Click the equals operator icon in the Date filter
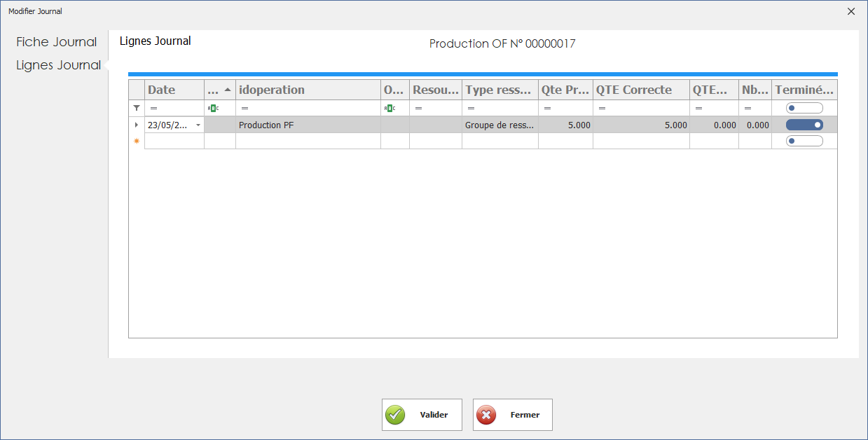 click(153, 108)
